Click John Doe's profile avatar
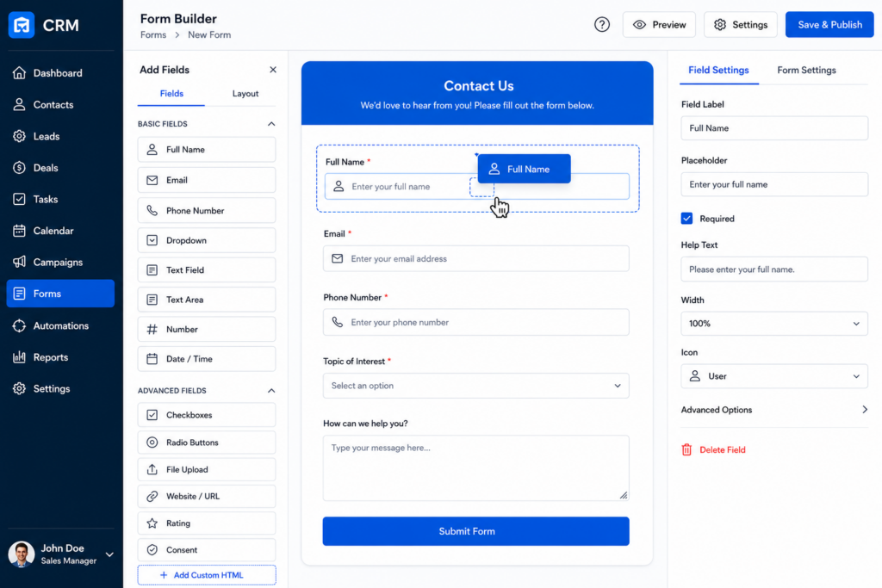882x588 pixels. (x=22, y=554)
